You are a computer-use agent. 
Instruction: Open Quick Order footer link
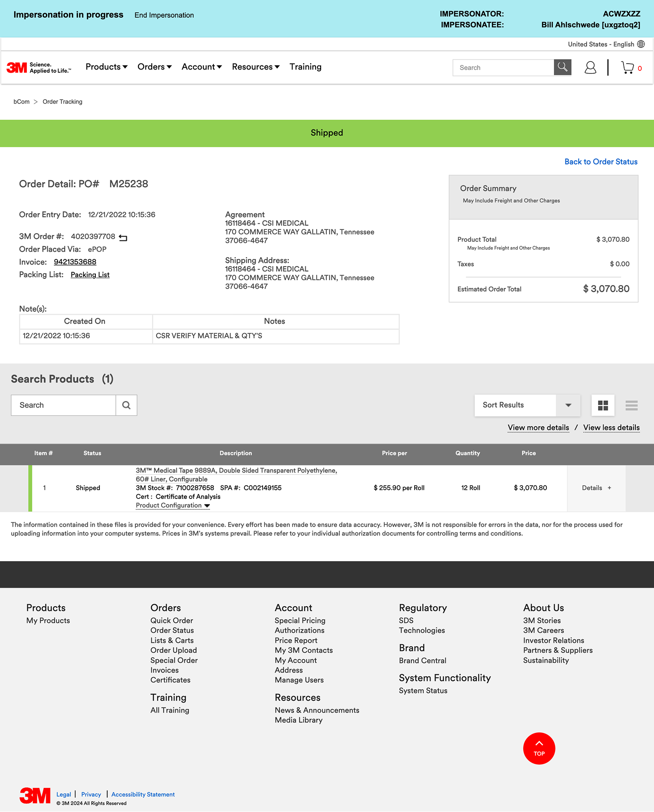click(172, 621)
